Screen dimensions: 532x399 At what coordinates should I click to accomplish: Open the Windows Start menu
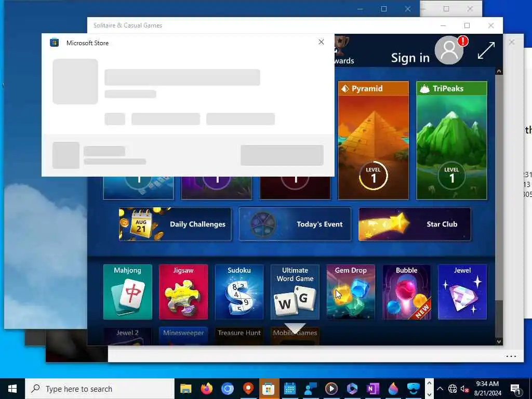click(x=12, y=389)
